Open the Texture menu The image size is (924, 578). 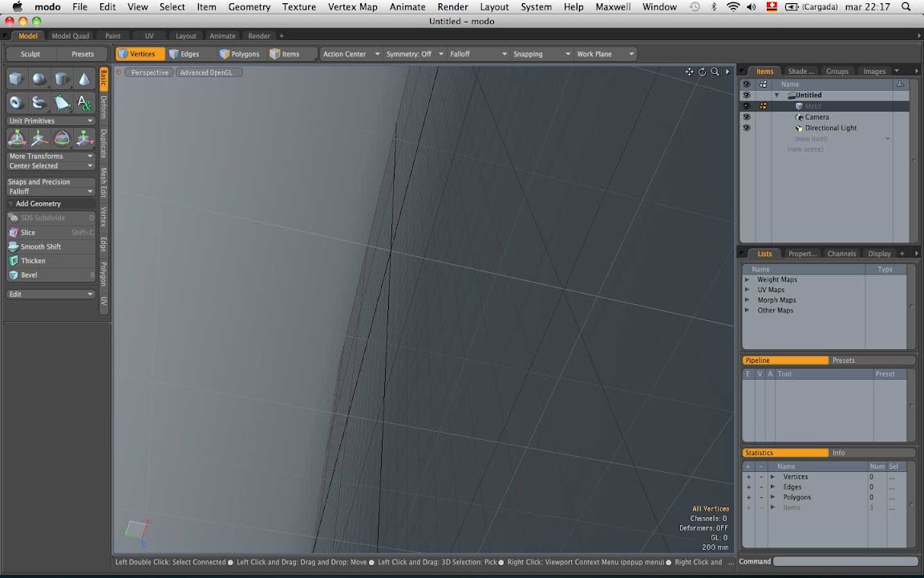(298, 7)
